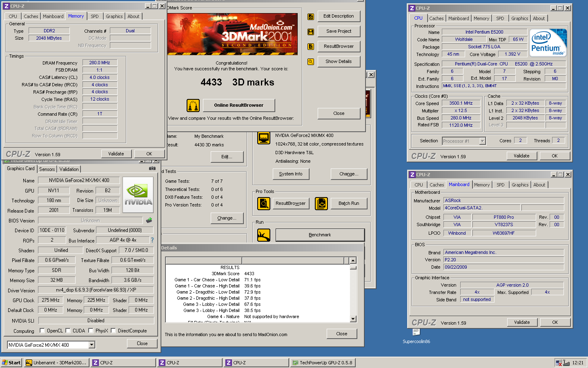
Task: Click Validate in the processor CPU-Z window
Action: point(521,156)
